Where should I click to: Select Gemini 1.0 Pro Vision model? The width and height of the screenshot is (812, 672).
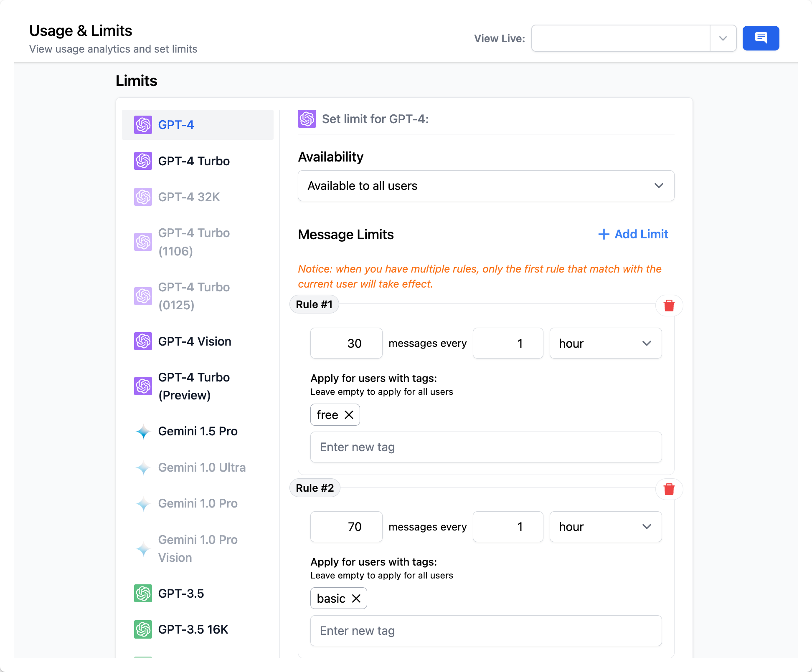(198, 549)
